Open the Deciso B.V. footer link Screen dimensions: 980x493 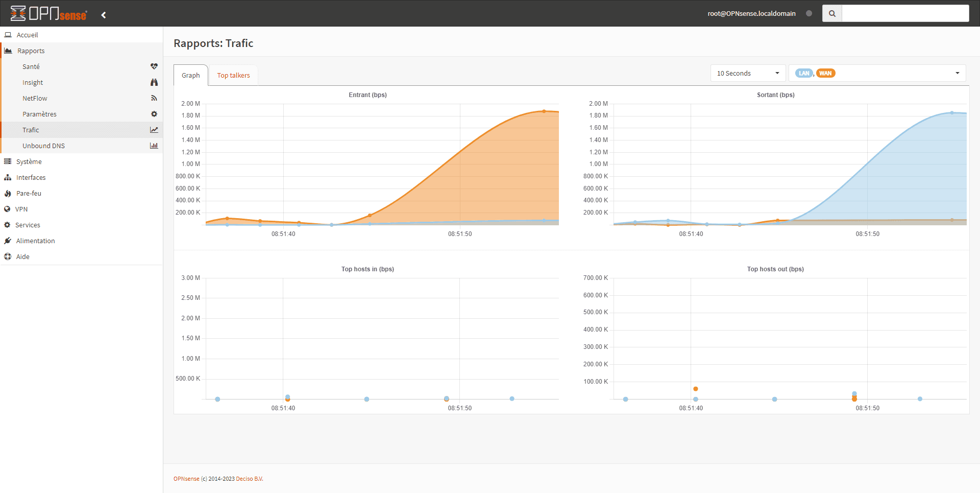249,479
